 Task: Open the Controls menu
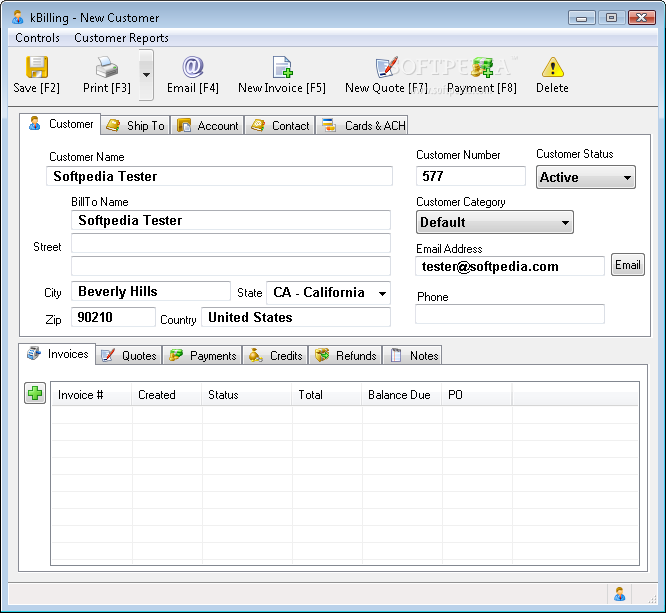point(37,38)
